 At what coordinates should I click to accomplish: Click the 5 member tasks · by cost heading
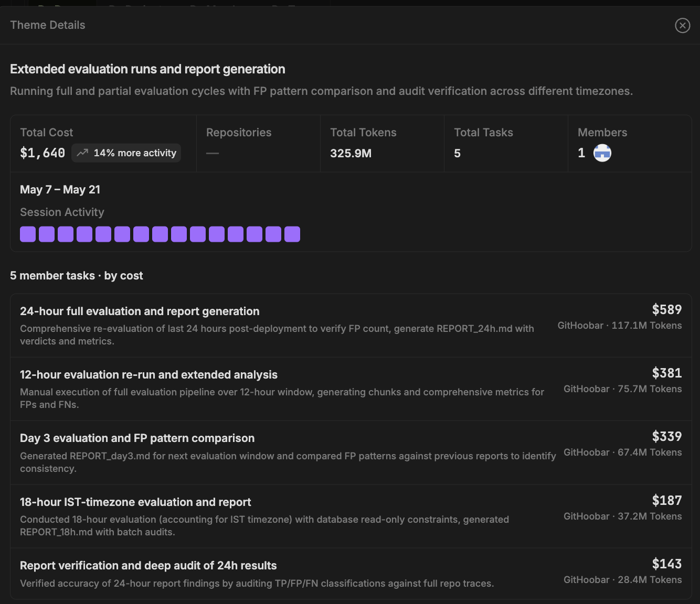pos(77,276)
